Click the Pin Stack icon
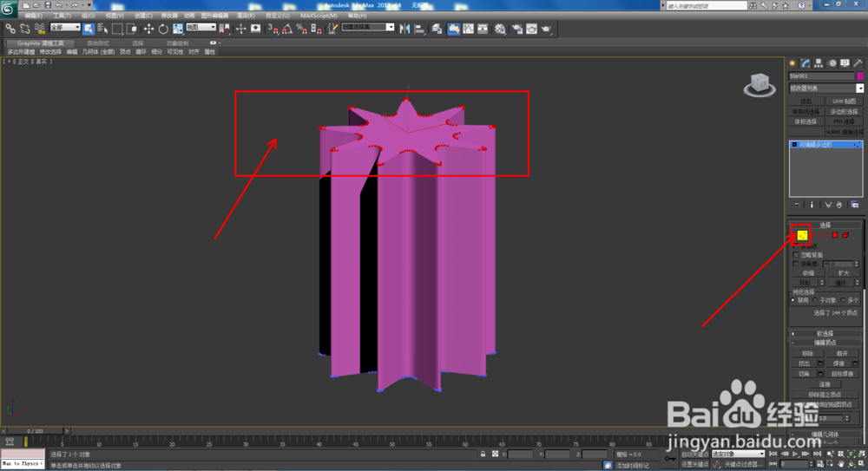This screenshot has width=868, height=471. [x=797, y=205]
